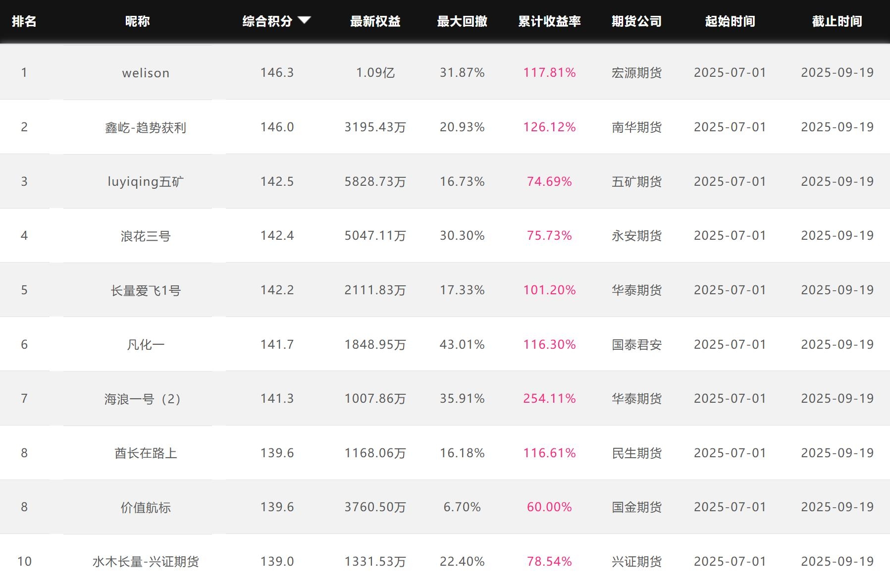Click the 排名 column header

(24, 21)
